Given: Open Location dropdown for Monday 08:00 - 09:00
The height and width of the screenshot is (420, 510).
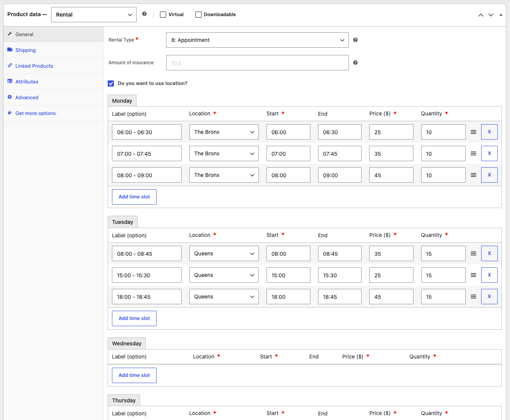Looking at the screenshot, I should 224,175.
